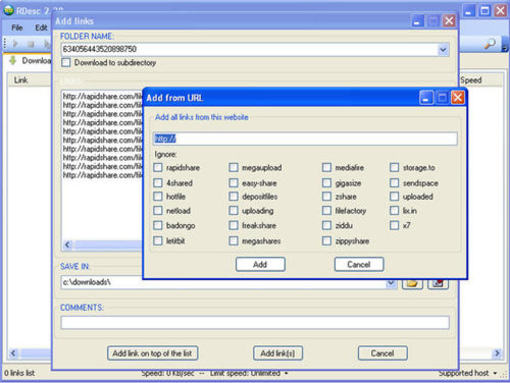The width and height of the screenshot is (510, 383).
Task: Select the ziddu checkbox
Action: (327, 225)
